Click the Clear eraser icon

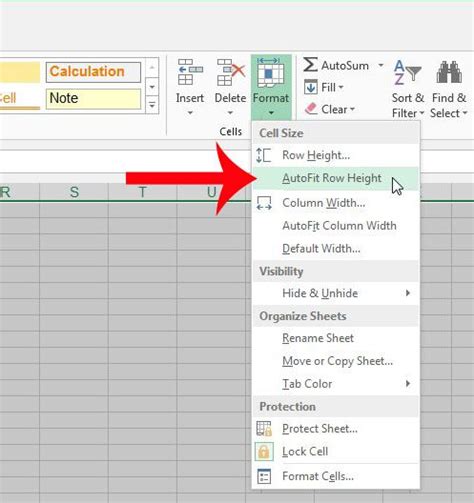pyautogui.click(x=311, y=109)
